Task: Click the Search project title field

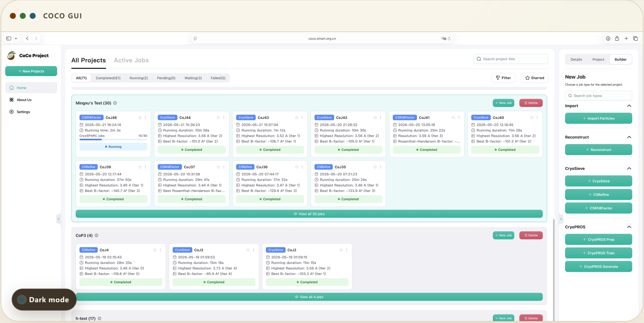Action: [511, 59]
